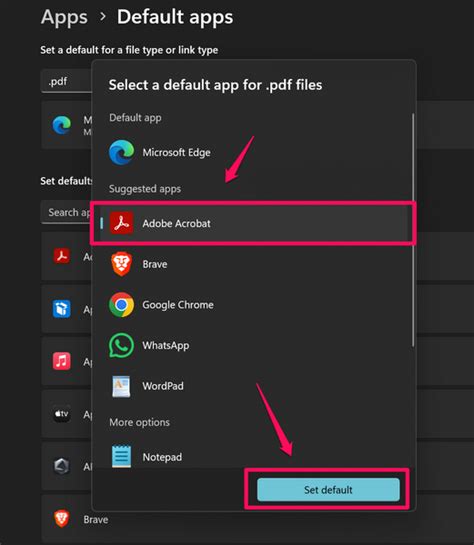Open the Apple Music icon in the background list

(x=62, y=361)
